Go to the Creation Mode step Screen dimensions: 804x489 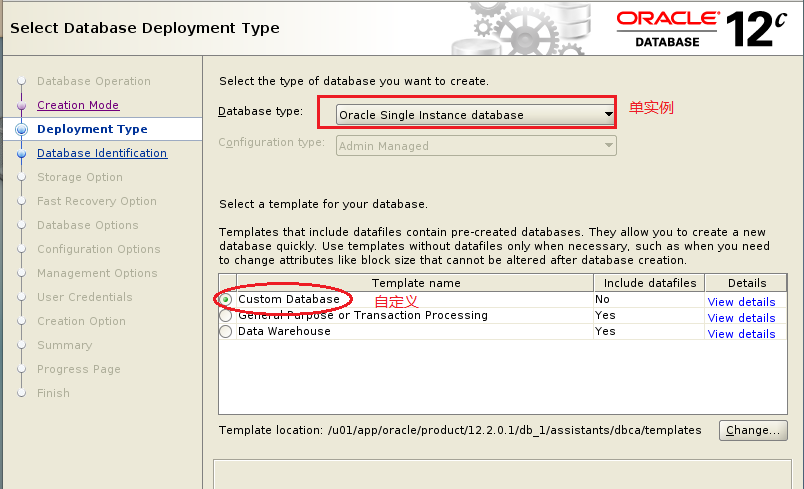(78, 105)
